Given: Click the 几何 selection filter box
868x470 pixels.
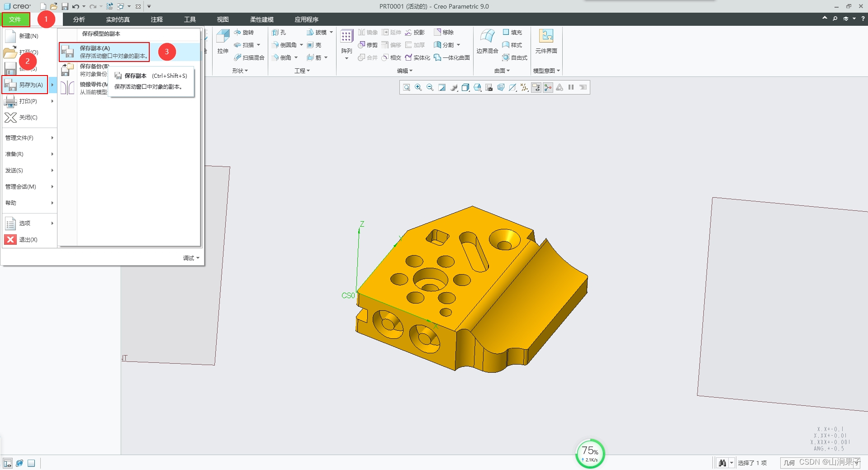Looking at the screenshot, I should [789, 463].
